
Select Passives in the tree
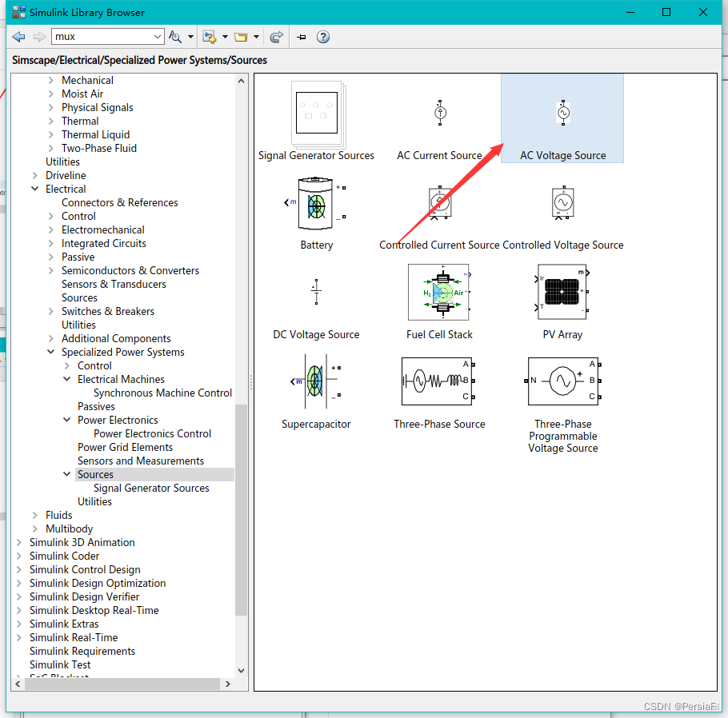[x=96, y=406]
